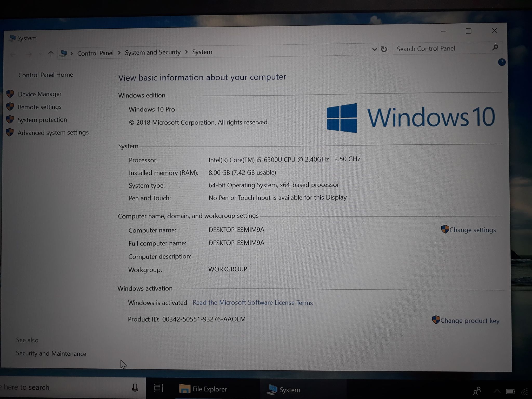
Task: Click the 64-bit Operating System text
Action: [x=274, y=185]
